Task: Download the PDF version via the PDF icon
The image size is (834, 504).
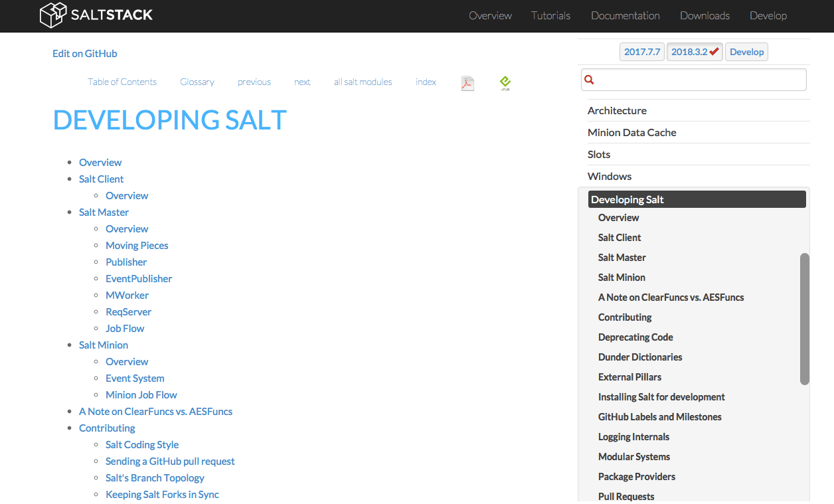Action: click(467, 83)
